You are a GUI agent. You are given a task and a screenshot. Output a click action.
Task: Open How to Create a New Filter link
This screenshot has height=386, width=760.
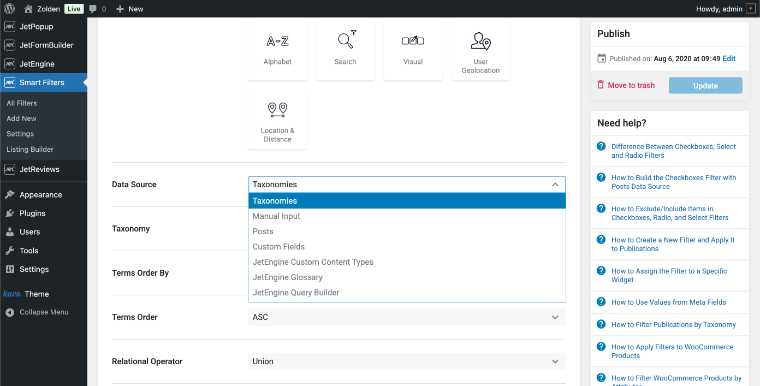[673, 244]
